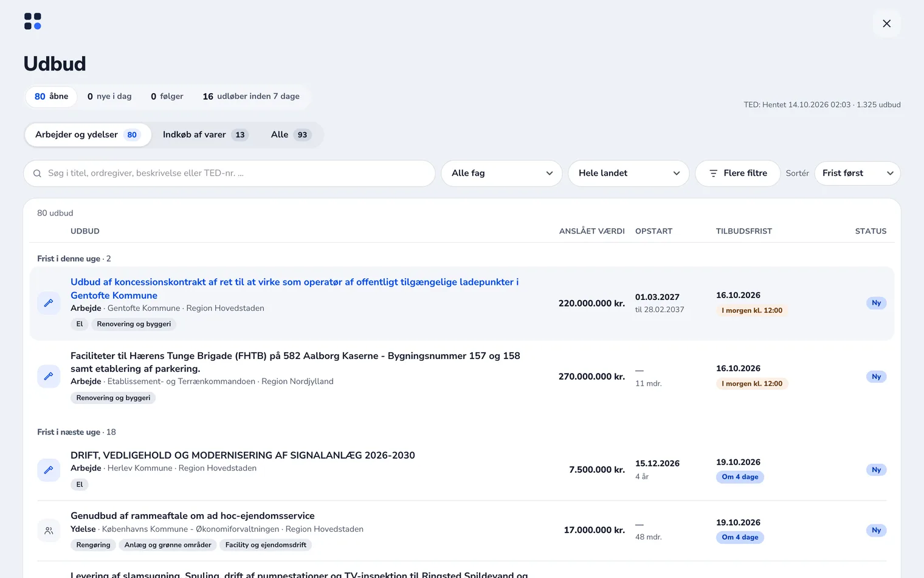The width and height of the screenshot is (924, 578).
Task: Click the ANSLÅET VÆRDI column header
Action: [x=592, y=231]
